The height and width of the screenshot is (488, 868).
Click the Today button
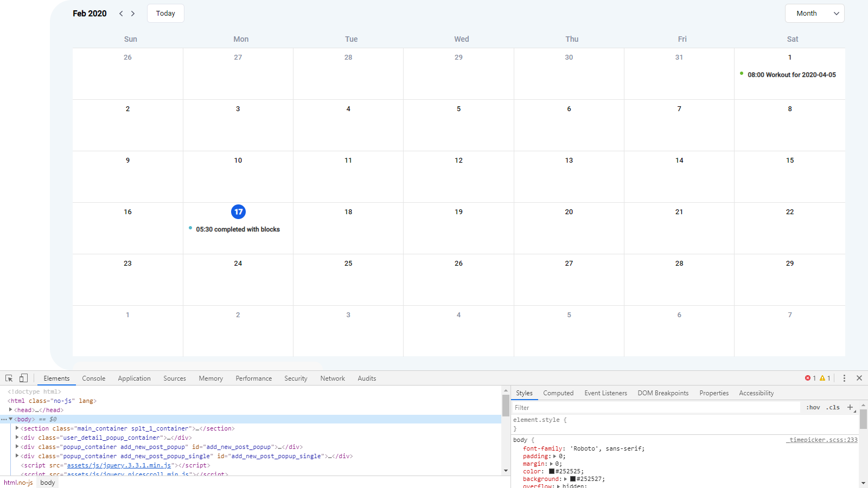tap(165, 13)
